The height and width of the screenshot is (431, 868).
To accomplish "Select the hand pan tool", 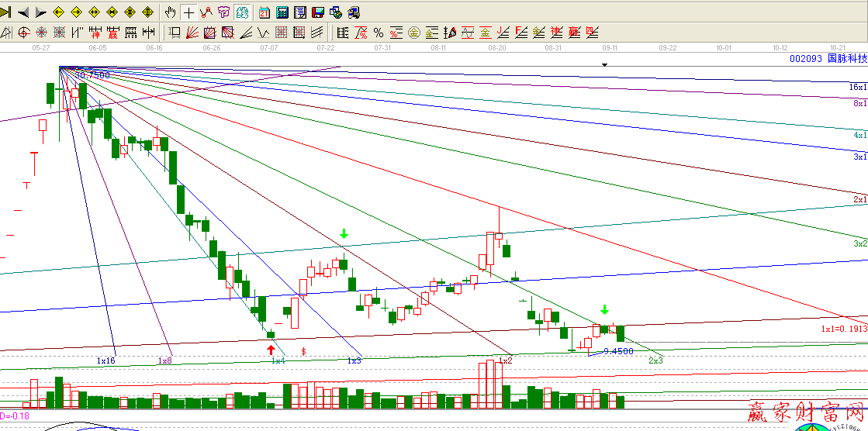I will point(171,12).
